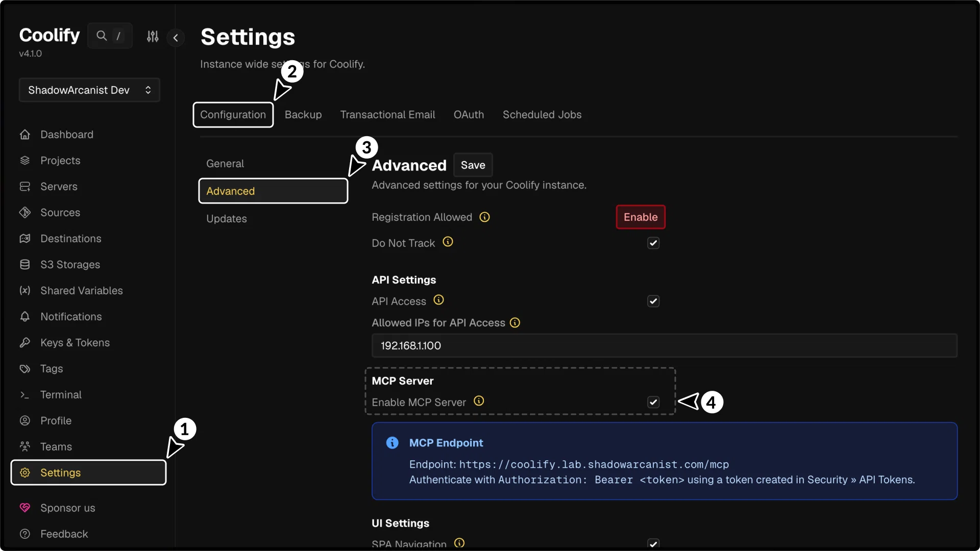Open the Teams page
This screenshot has width=980, height=551.
(x=56, y=447)
